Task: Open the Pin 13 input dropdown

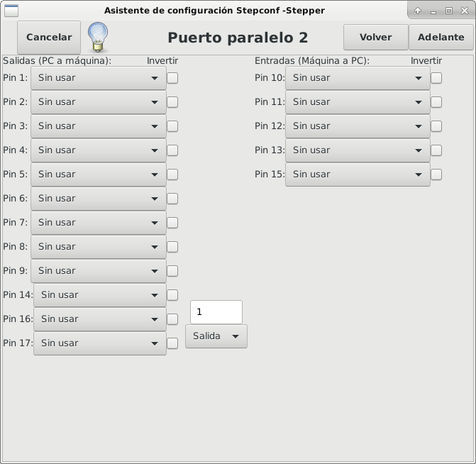Action: click(358, 150)
